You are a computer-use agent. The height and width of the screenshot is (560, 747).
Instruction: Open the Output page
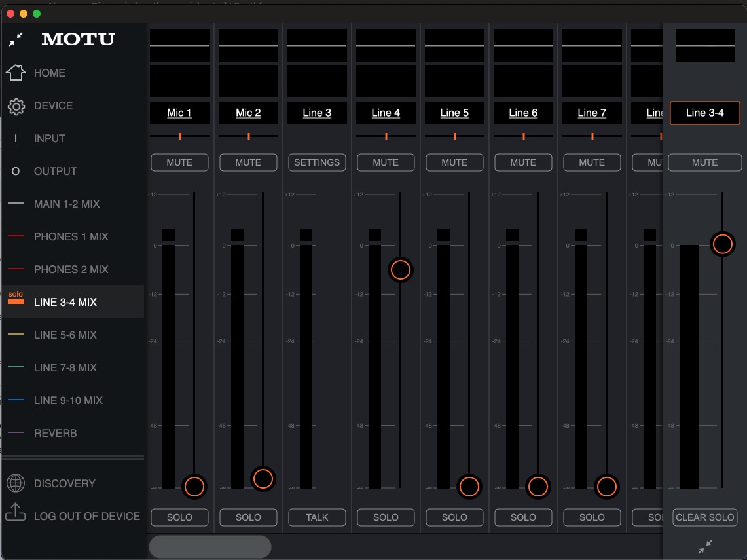[55, 171]
